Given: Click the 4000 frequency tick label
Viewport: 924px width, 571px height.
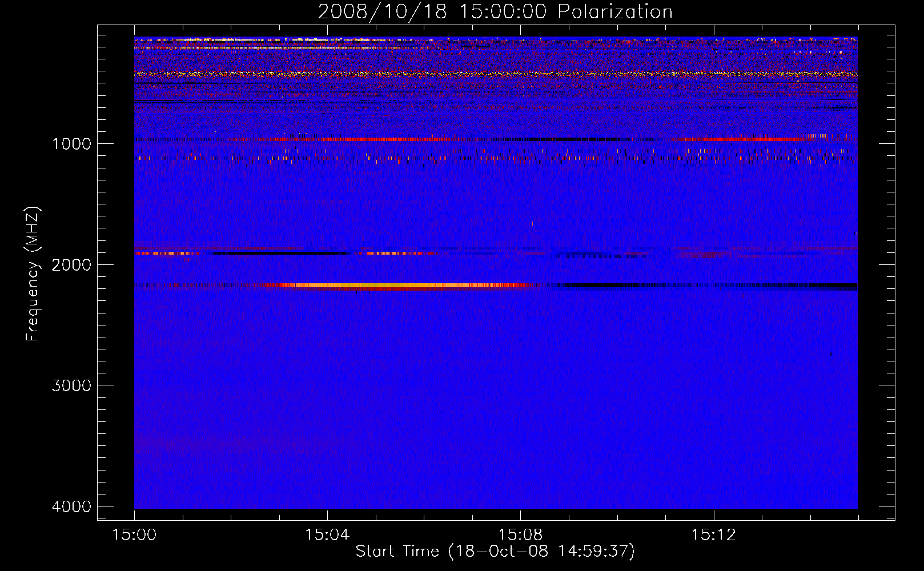Looking at the screenshot, I should click(71, 506).
